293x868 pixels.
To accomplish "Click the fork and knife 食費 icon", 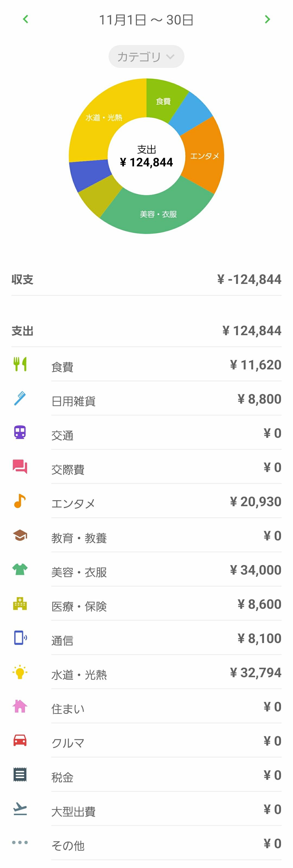I will (x=20, y=364).
